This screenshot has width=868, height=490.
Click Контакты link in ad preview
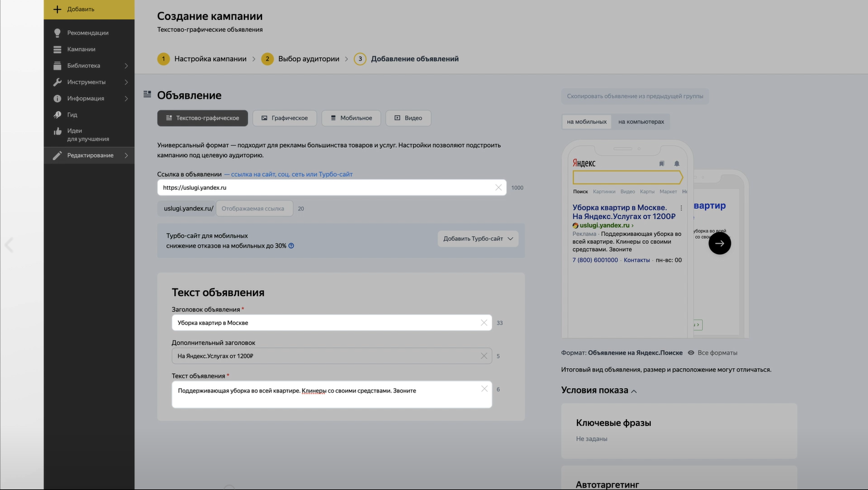pos(637,260)
